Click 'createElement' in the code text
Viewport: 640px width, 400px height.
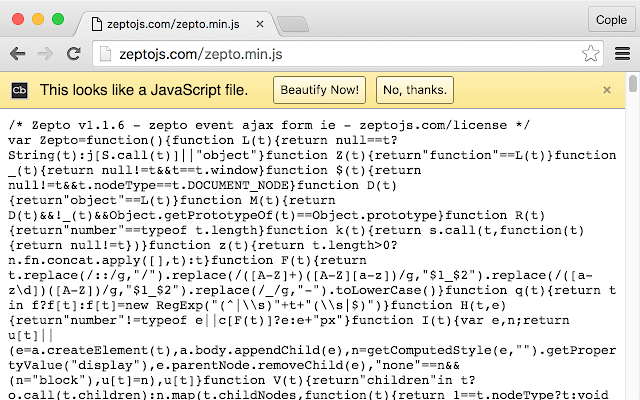point(98,350)
